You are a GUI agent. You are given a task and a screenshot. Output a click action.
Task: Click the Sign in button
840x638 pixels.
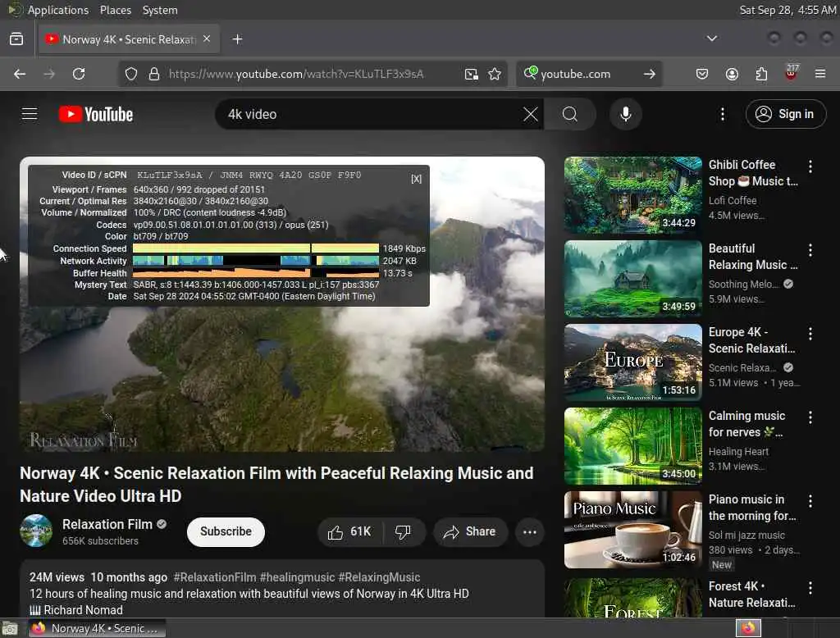pyautogui.click(x=785, y=114)
